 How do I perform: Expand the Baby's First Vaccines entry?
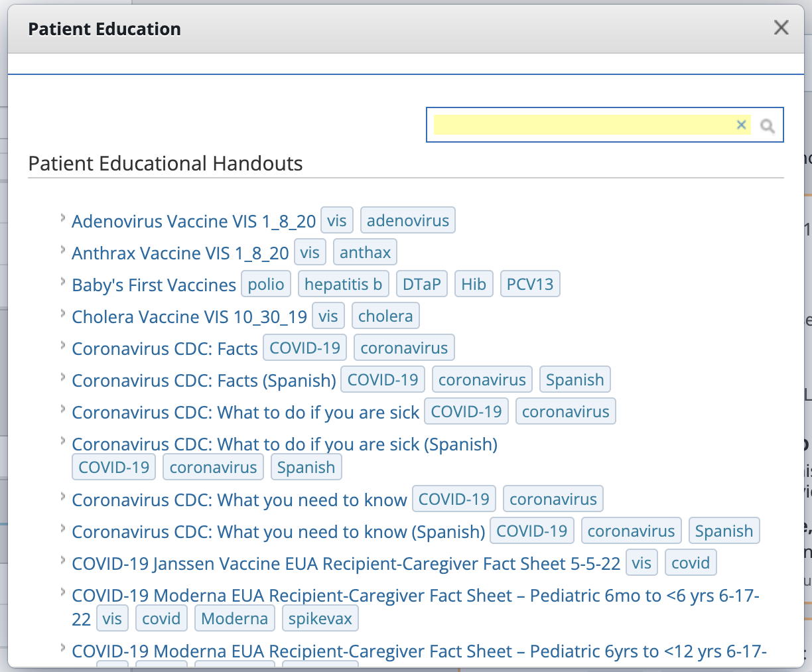pos(62,281)
